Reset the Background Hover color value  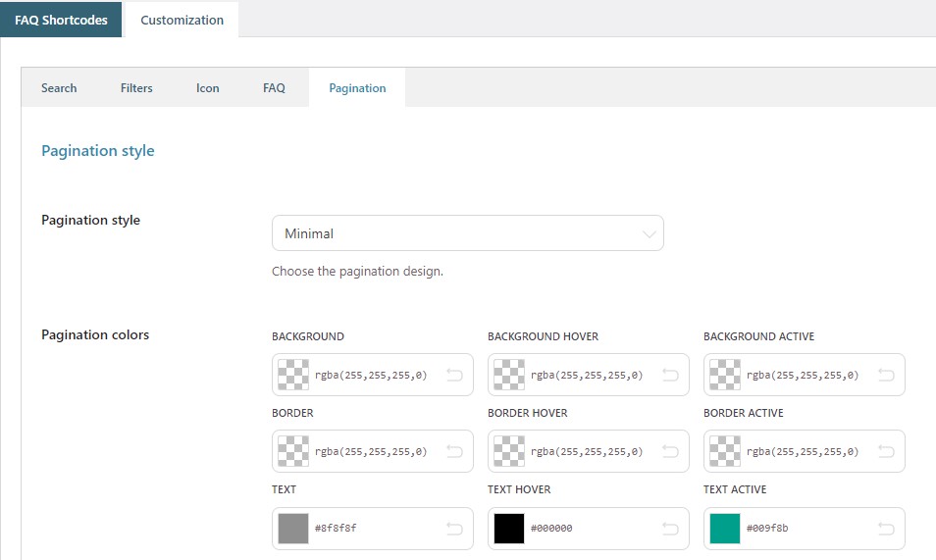[x=670, y=375]
